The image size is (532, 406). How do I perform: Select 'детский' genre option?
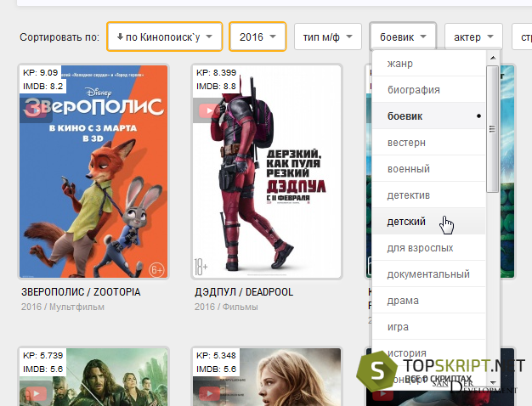429,222
